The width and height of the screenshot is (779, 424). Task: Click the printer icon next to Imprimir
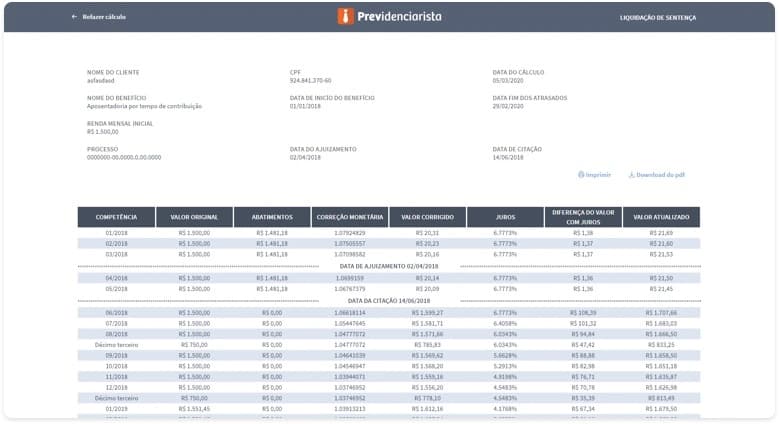581,174
